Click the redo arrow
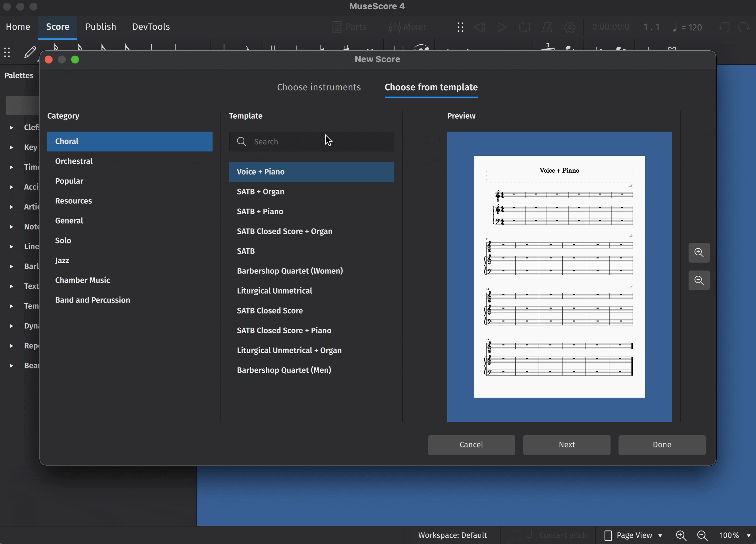This screenshot has height=544, width=756. click(x=744, y=27)
